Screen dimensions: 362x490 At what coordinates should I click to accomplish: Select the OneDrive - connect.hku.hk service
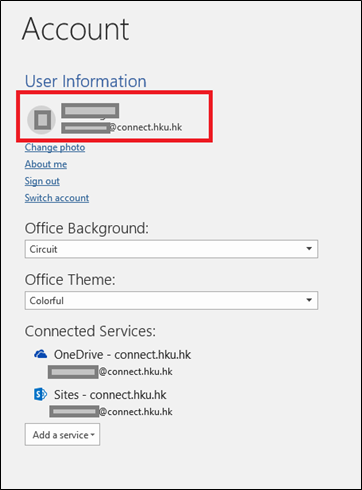[x=122, y=355]
